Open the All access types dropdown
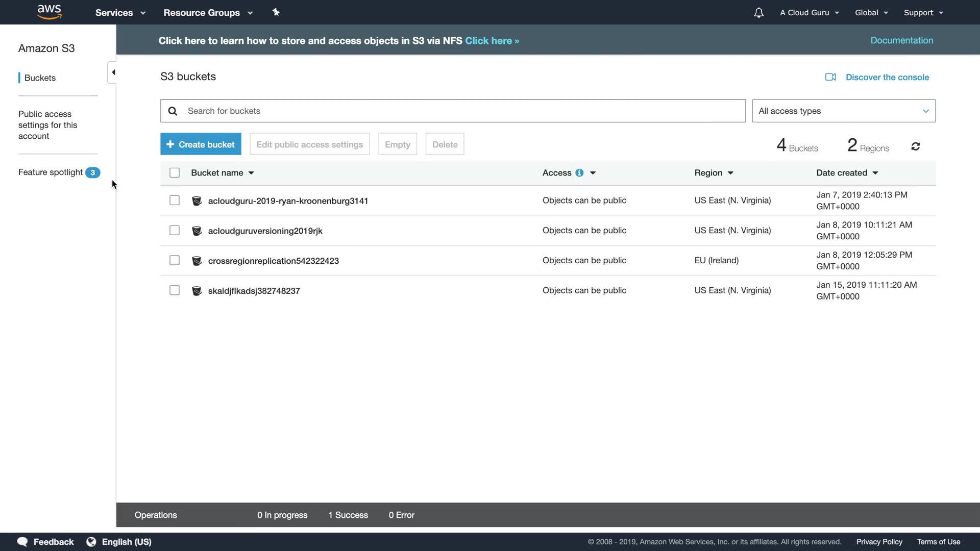 843,111
